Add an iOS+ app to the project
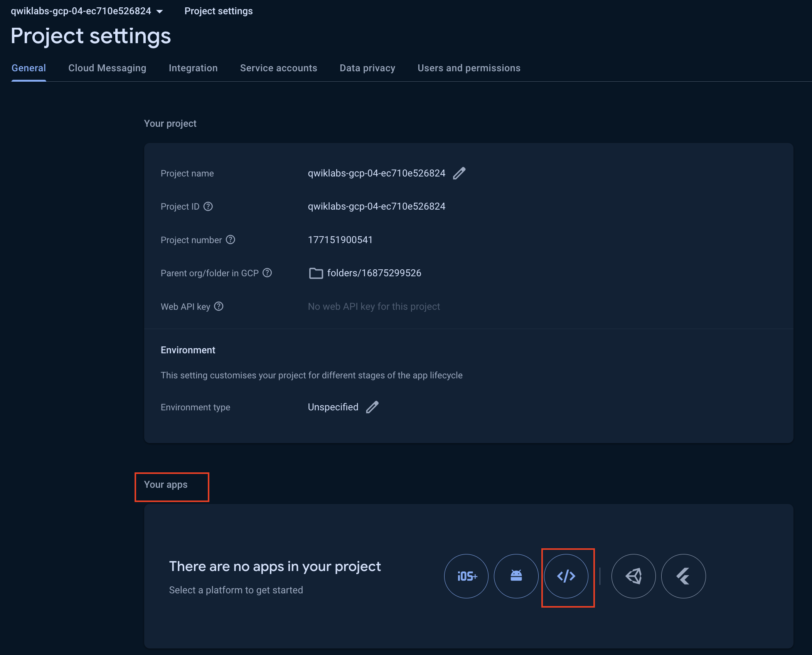The height and width of the screenshot is (655, 812). (466, 576)
